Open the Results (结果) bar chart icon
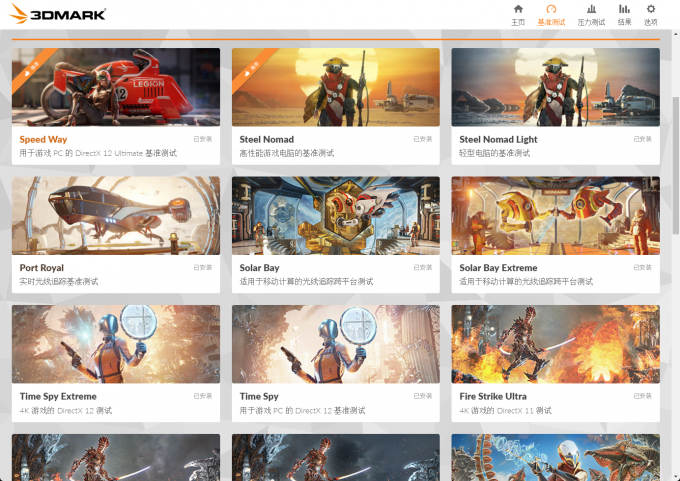This screenshot has width=680, height=481. (x=624, y=15)
